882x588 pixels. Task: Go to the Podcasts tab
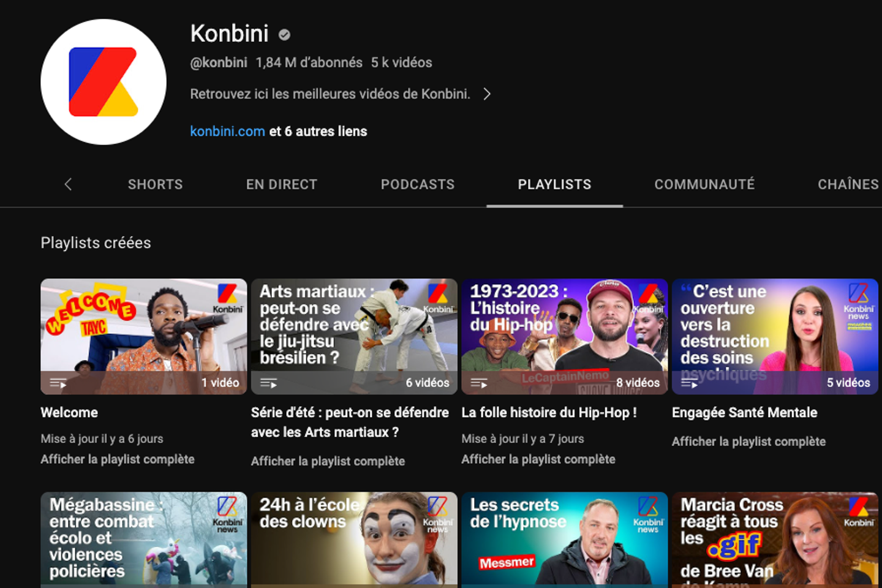pos(417,184)
